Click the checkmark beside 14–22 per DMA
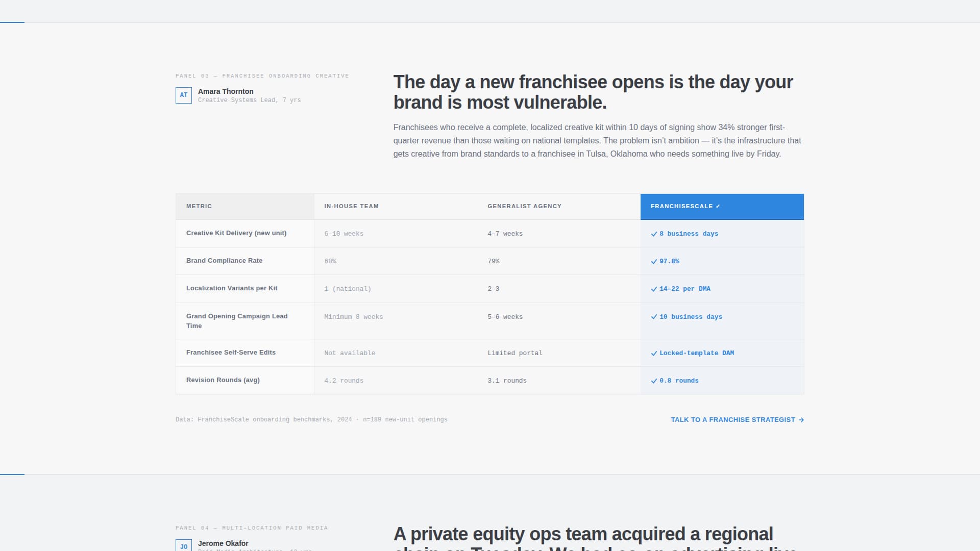980x551 pixels. (654, 289)
